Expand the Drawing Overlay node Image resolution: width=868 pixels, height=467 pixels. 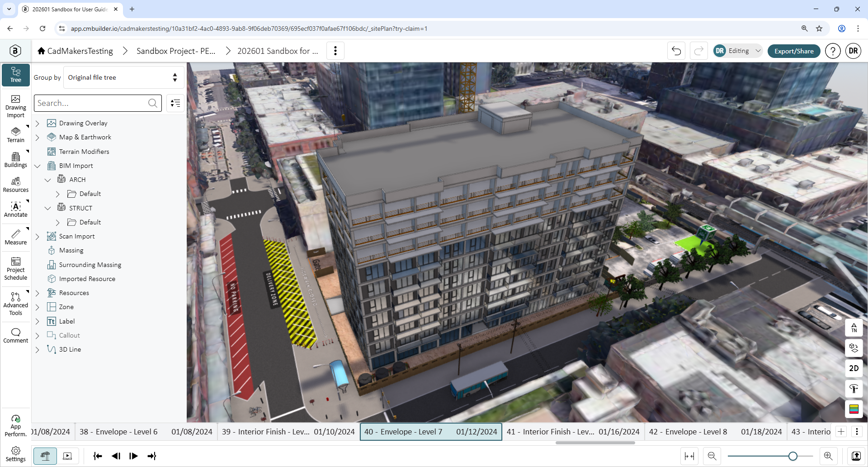(38, 123)
